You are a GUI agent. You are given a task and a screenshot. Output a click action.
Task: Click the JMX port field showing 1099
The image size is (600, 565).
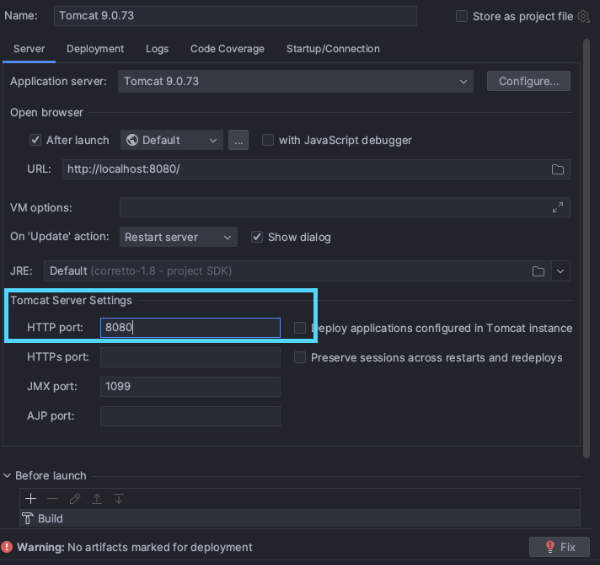[190, 386]
